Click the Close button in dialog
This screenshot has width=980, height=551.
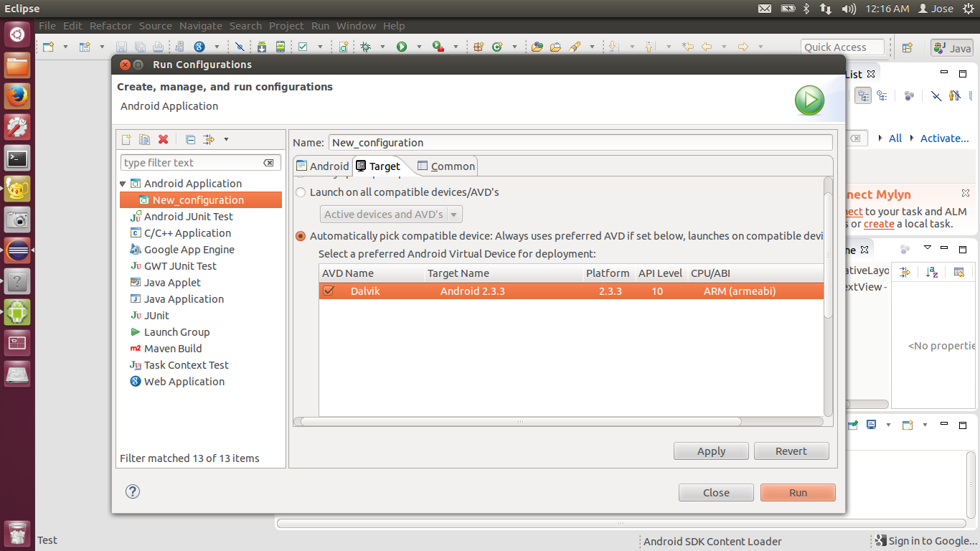tap(716, 493)
